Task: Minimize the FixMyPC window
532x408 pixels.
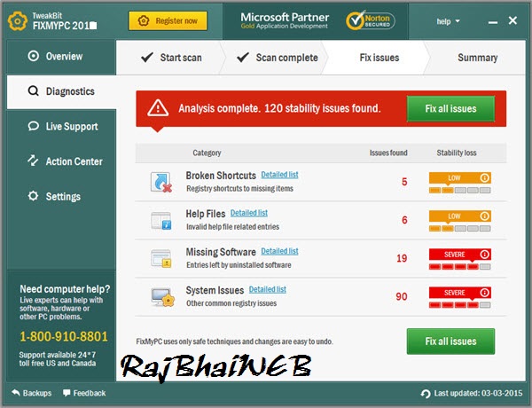Action: coord(493,22)
